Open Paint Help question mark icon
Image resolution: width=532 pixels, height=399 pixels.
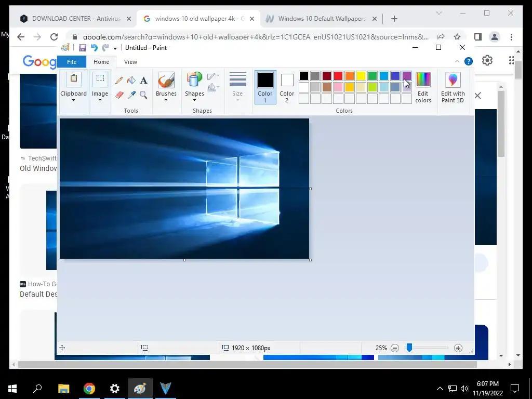[x=469, y=61]
